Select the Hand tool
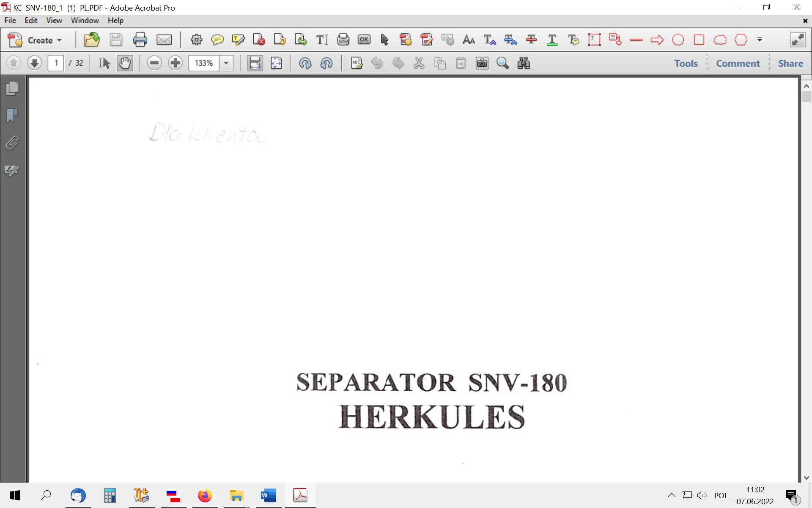The width and height of the screenshot is (812, 508). tap(125, 63)
